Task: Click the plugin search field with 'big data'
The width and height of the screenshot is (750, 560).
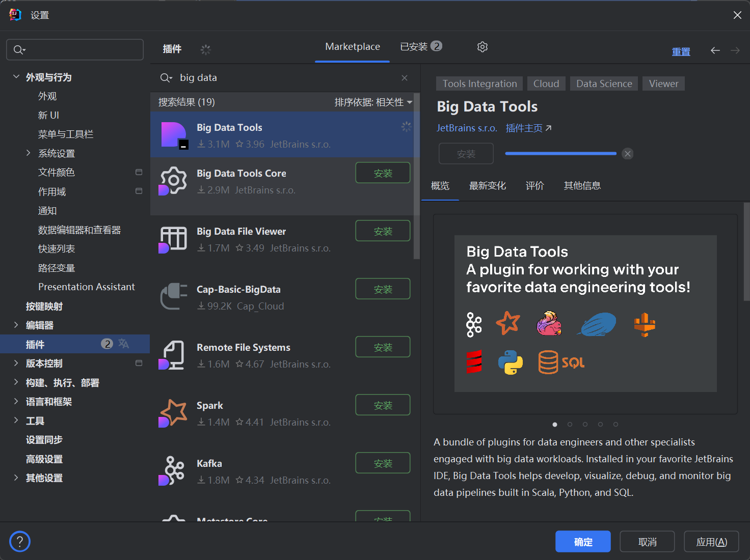Action: 285,78
